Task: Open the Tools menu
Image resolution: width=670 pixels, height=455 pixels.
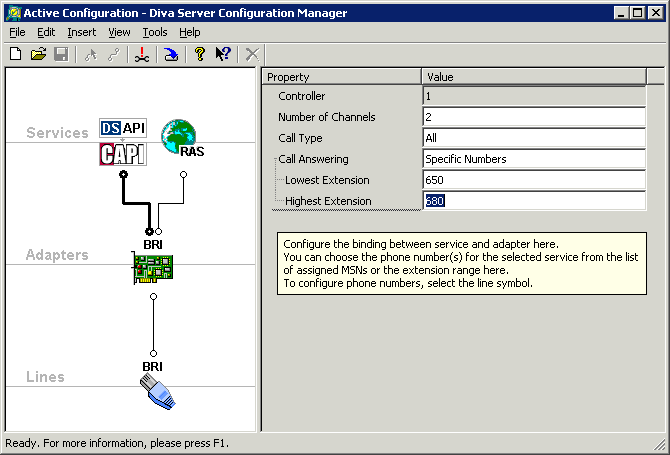Action: 155,32
